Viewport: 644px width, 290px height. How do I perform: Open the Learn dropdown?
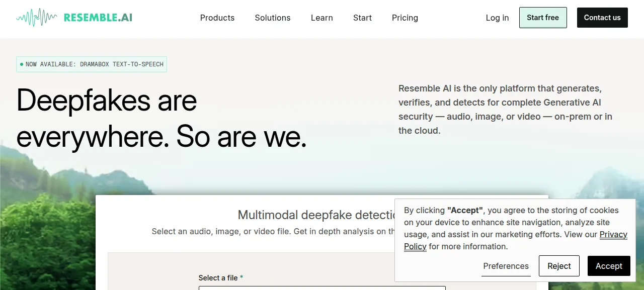click(322, 18)
